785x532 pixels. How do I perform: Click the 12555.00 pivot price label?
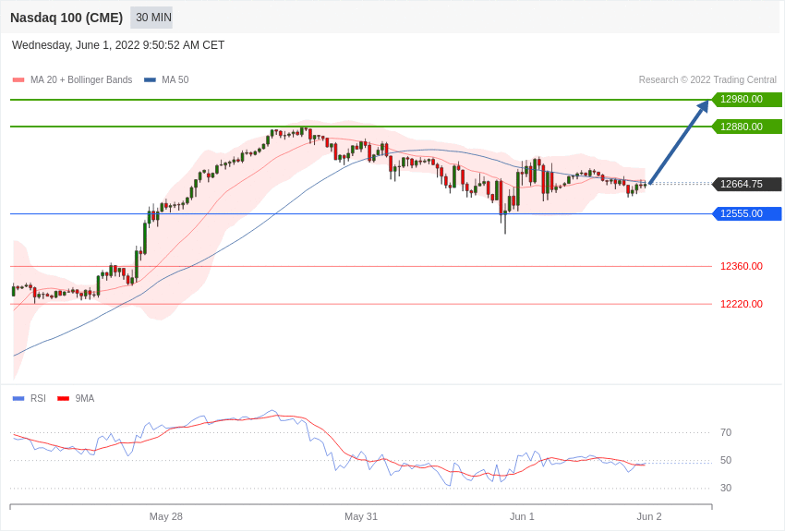[x=747, y=213]
